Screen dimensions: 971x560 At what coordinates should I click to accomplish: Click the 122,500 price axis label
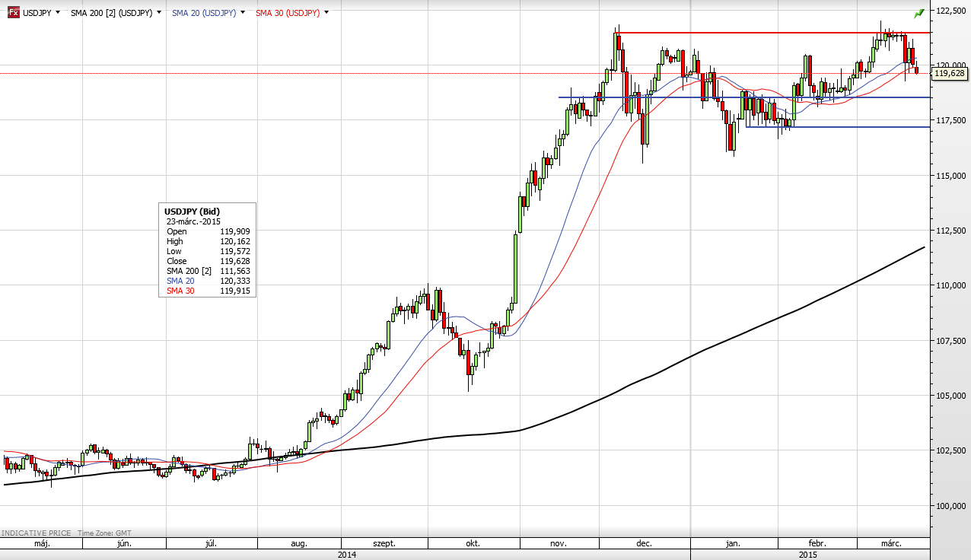click(950, 11)
